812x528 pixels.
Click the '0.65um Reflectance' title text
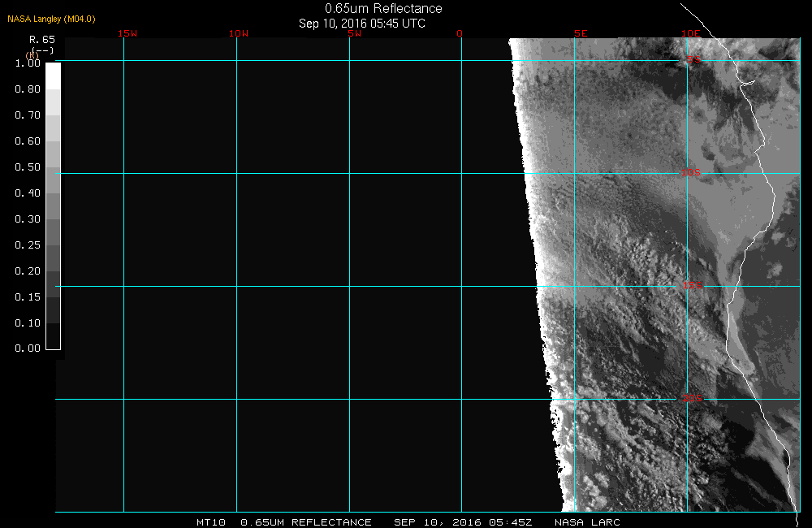[383, 9]
